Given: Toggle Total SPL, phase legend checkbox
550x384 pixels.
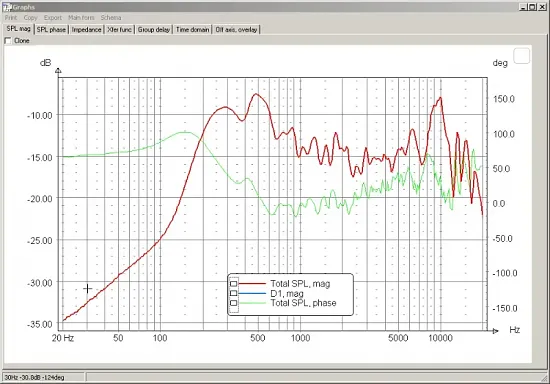Looking at the screenshot, I should [234, 303].
